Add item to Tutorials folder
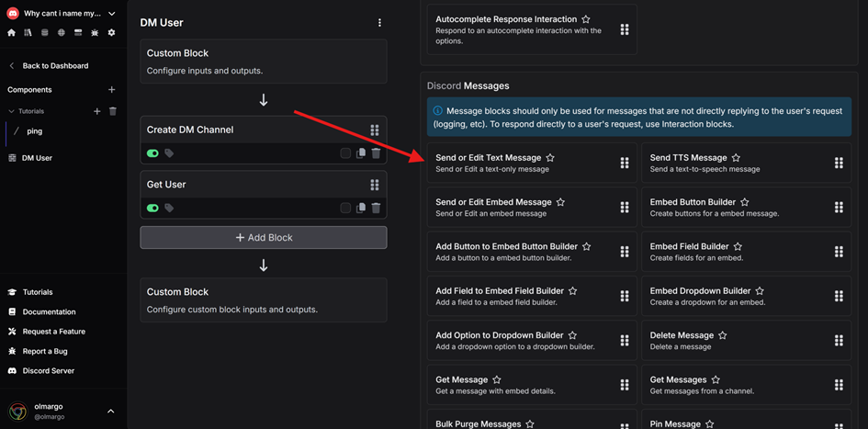 (96, 111)
